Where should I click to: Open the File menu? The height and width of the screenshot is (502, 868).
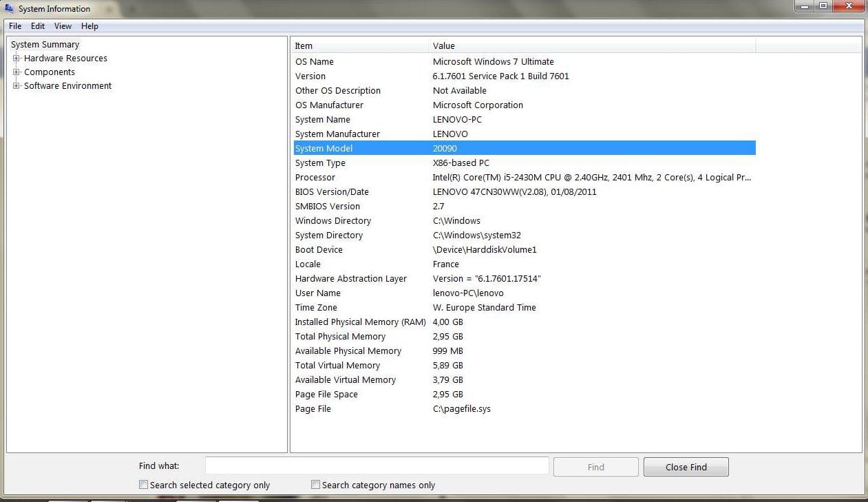(15, 26)
